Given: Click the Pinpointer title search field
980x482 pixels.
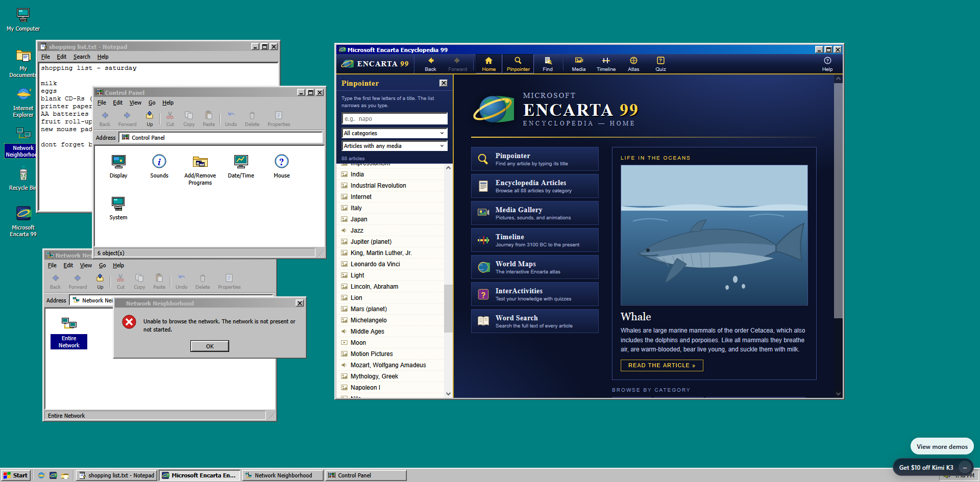Looking at the screenshot, I should [395, 119].
